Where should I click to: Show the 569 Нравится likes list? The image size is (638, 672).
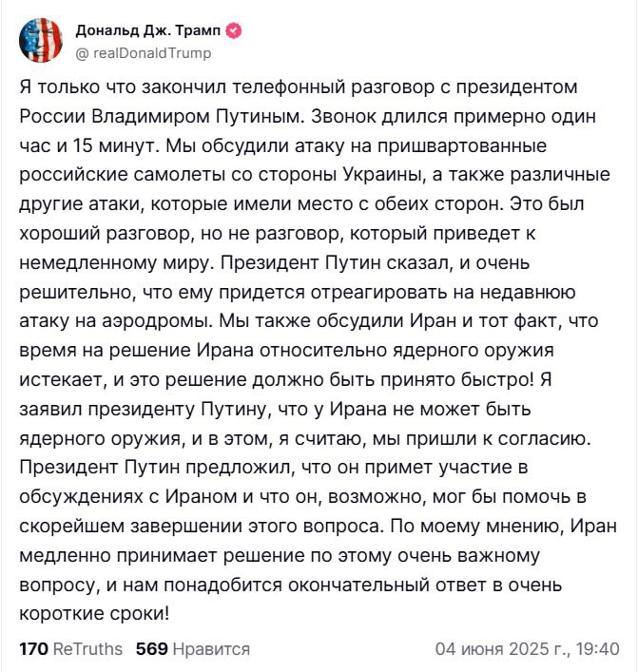[x=193, y=649]
